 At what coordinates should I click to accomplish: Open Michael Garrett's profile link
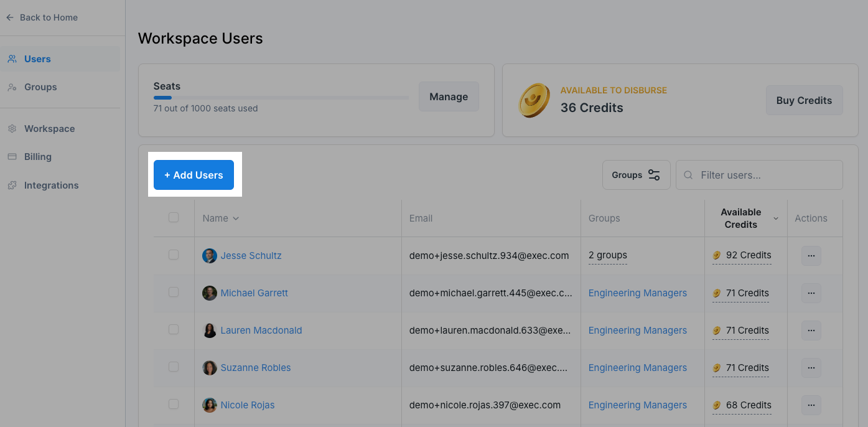(254, 293)
